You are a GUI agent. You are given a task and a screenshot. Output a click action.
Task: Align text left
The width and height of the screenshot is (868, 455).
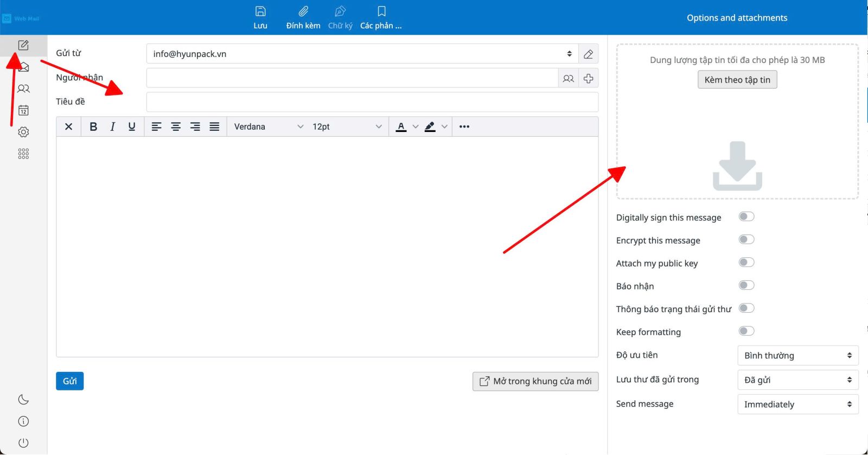coord(156,127)
